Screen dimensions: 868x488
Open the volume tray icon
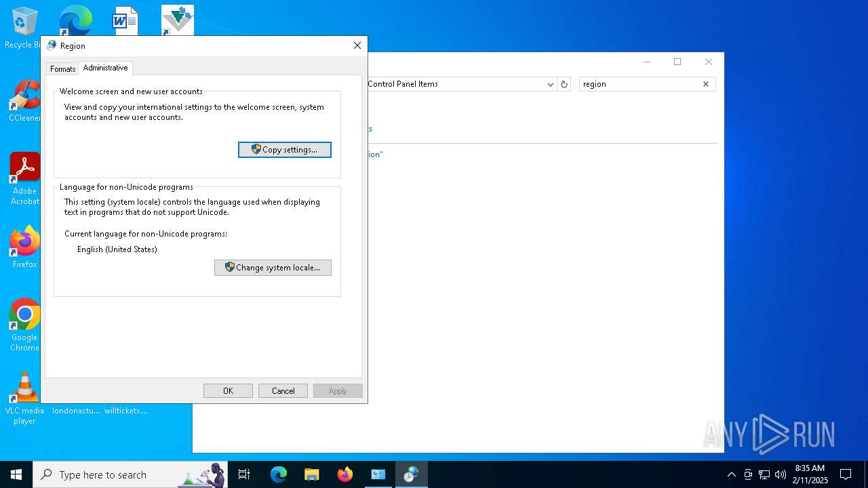(x=781, y=474)
